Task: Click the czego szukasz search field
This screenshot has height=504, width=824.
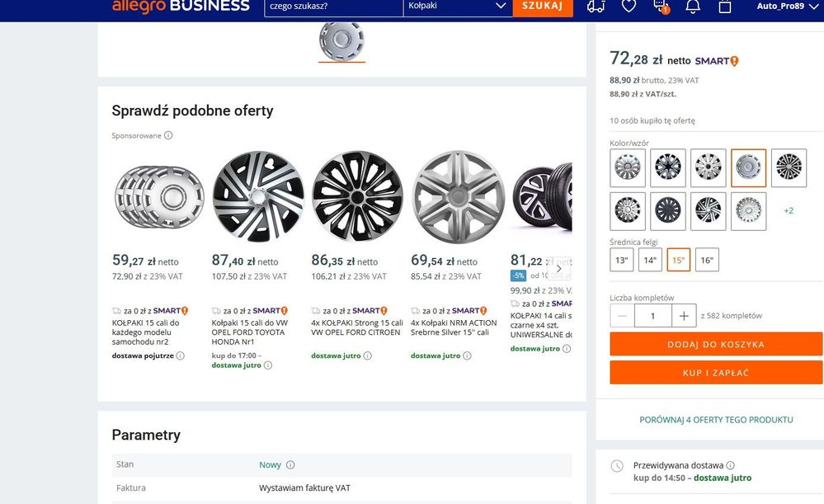Action: (x=334, y=7)
